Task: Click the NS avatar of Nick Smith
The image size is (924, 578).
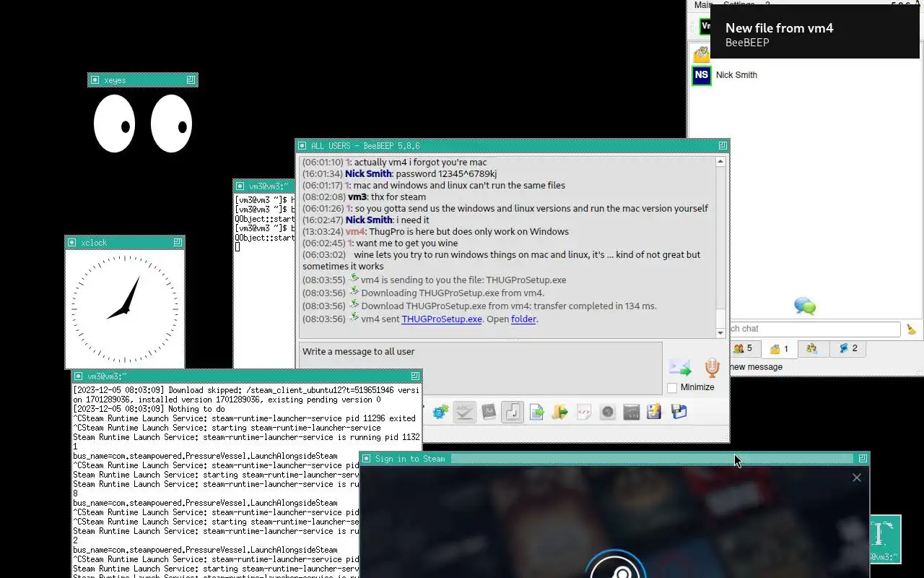Action: pos(702,75)
